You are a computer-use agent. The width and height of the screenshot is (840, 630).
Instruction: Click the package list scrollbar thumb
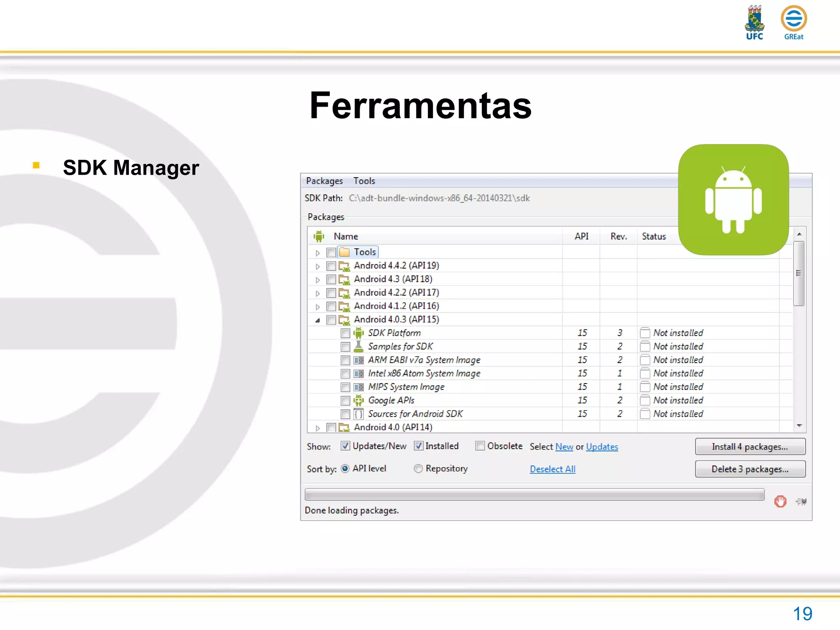pos(799,274)
